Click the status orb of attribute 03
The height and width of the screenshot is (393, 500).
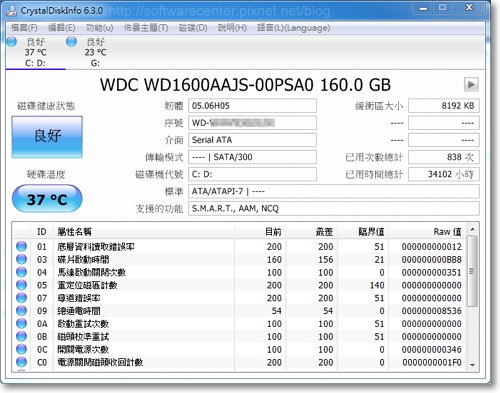pos(21,259)
